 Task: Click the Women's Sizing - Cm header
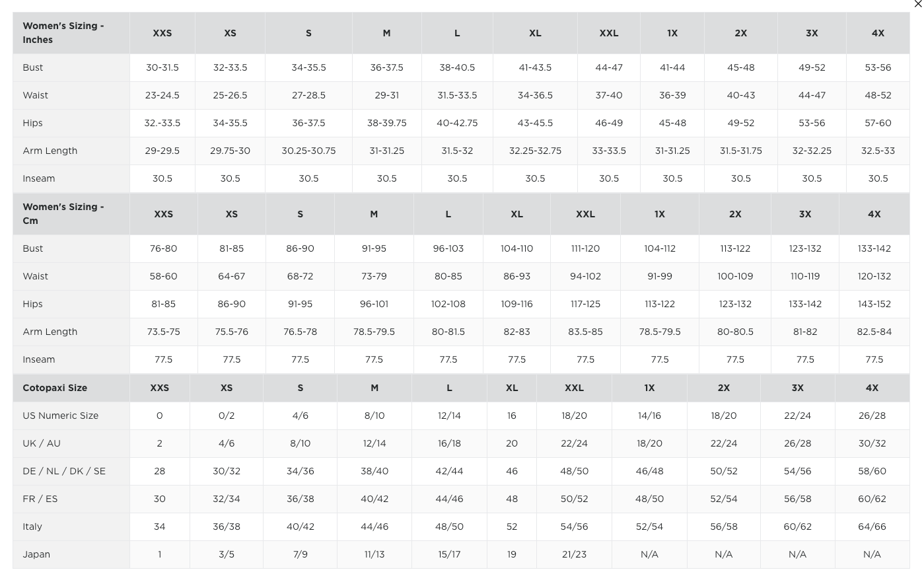pyautogui.click(x=63, y=214)
